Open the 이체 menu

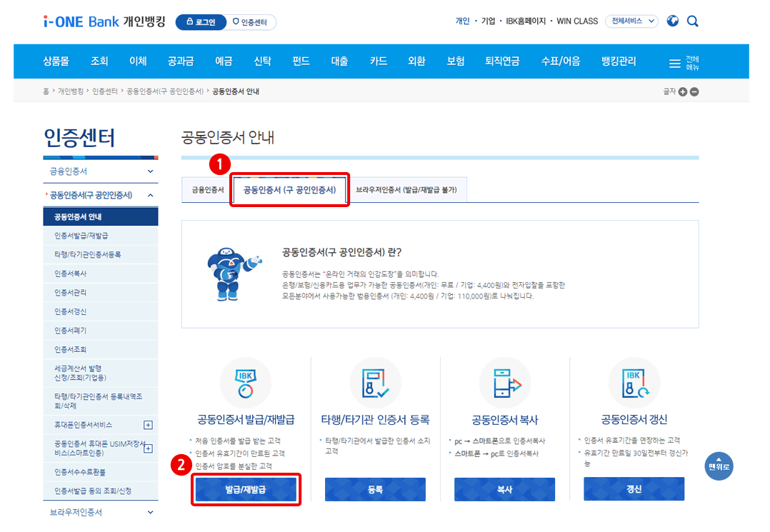[x=138, y=61]
